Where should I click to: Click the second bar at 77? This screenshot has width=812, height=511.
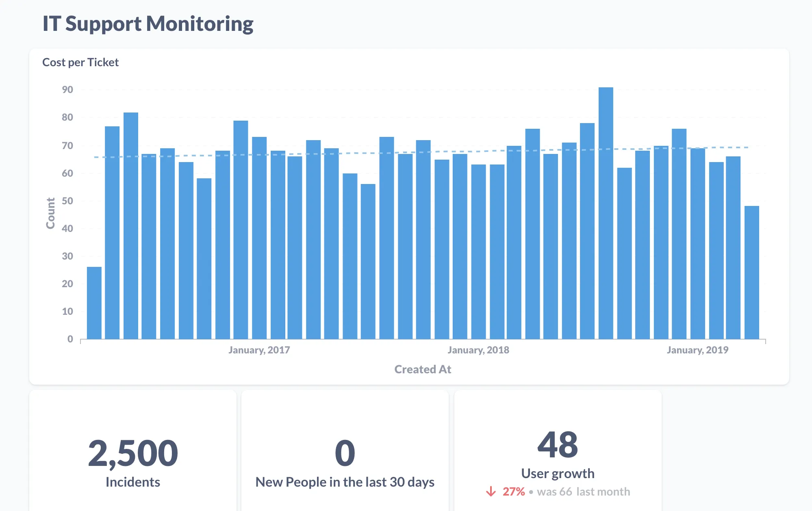pyautogui.click(x=112, y=232)
